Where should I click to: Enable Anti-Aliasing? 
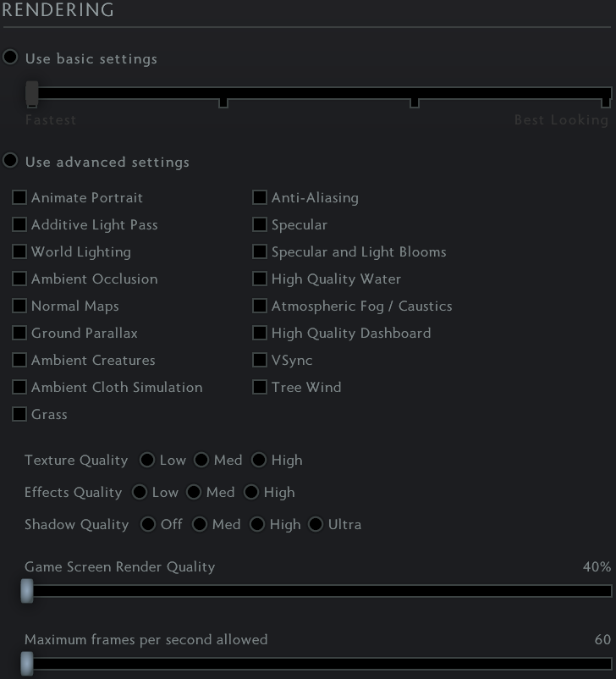[x=260, y=198]
